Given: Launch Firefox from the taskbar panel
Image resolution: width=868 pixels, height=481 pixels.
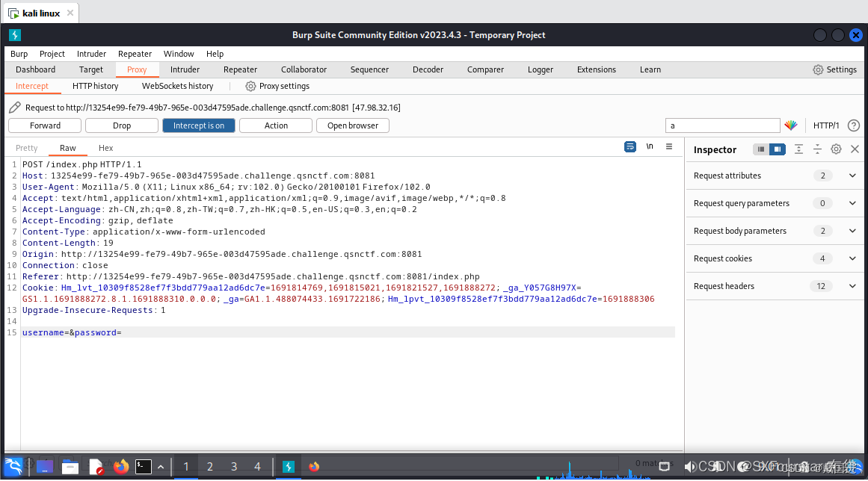Looking at the screenshot, I should (x=121, y=467).
